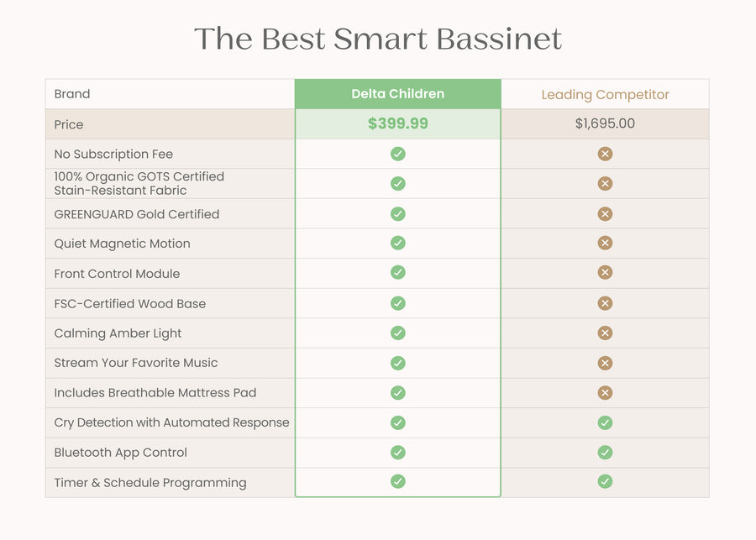Click the competitor's X icon for Quiet Magnetic Motion

[605, 243]
